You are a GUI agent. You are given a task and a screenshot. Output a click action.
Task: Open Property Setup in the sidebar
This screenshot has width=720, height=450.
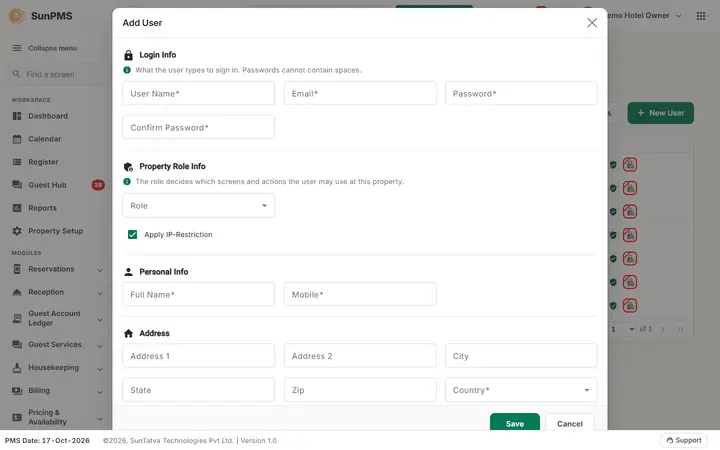click(x=56, y=231)
